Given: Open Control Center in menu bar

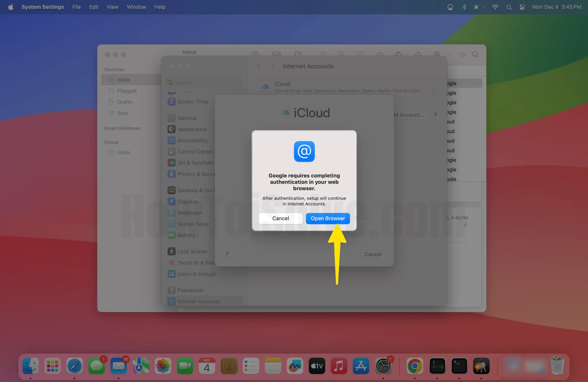Looking at the screenshot, I should coord(522,7).
